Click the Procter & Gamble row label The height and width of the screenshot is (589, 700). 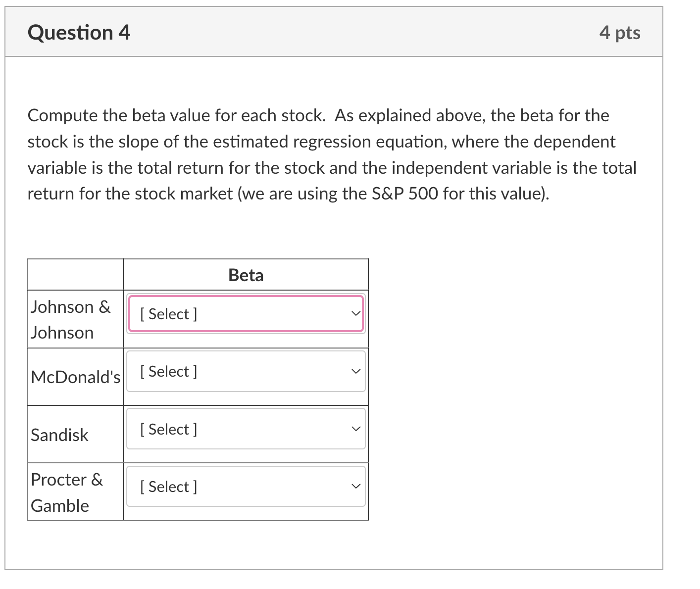[x=67, y=492]
